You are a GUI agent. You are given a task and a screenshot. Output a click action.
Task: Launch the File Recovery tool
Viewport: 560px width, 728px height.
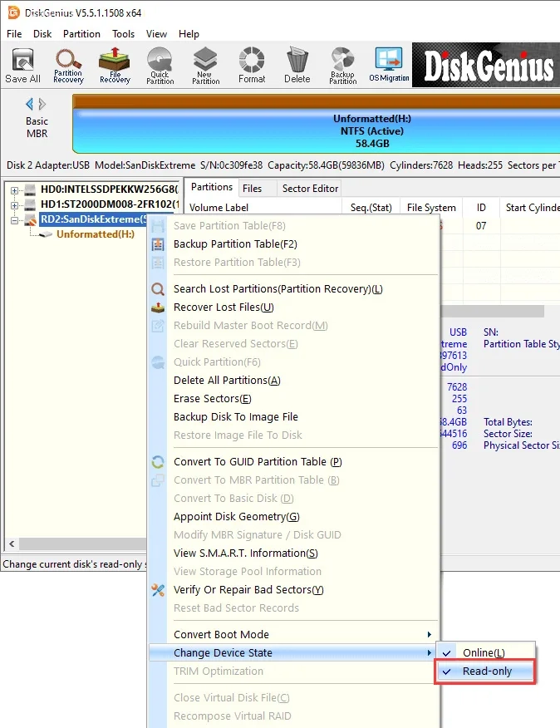click(x=115, y=66)
